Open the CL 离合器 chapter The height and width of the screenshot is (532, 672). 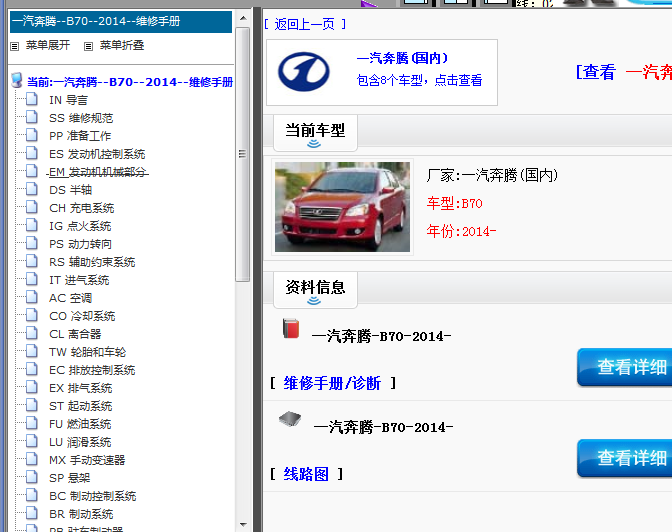75,334
